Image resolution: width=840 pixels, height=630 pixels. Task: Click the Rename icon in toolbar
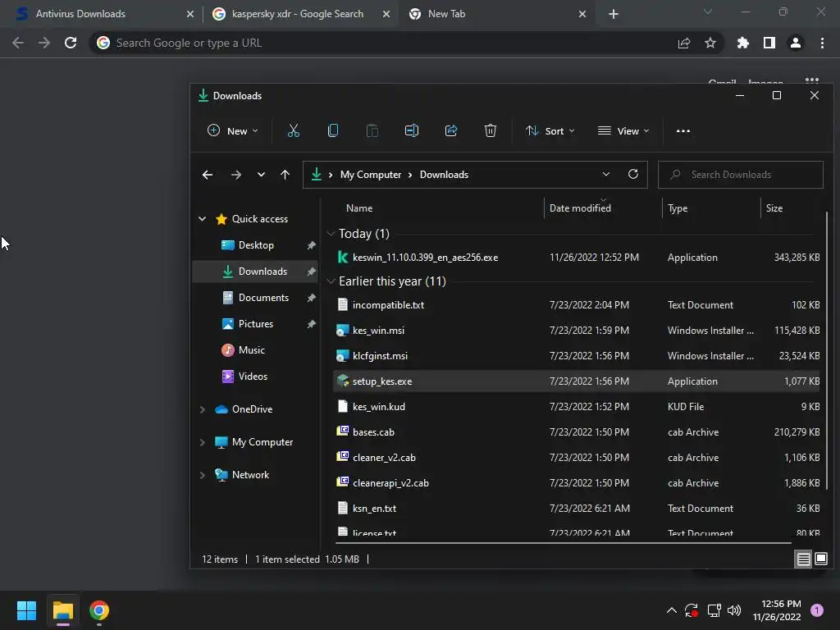click(412, 130)
